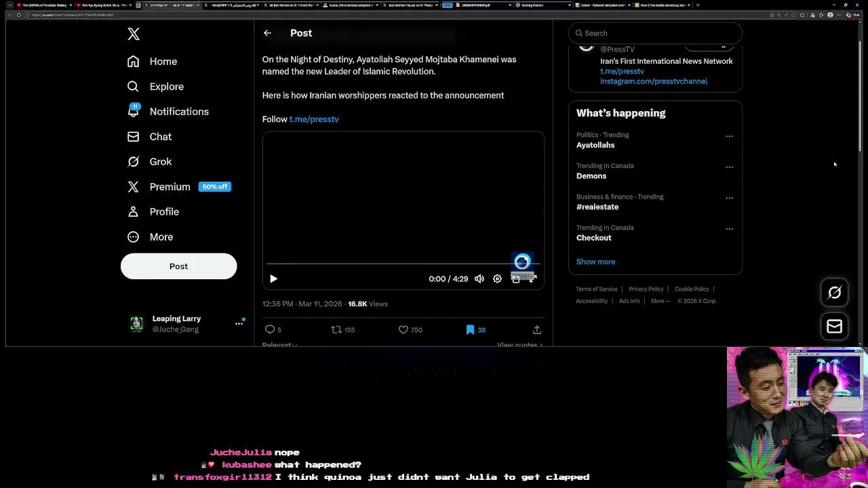868x488 pixels.
Task: Open video settings gear
Action: click(497, 279)
